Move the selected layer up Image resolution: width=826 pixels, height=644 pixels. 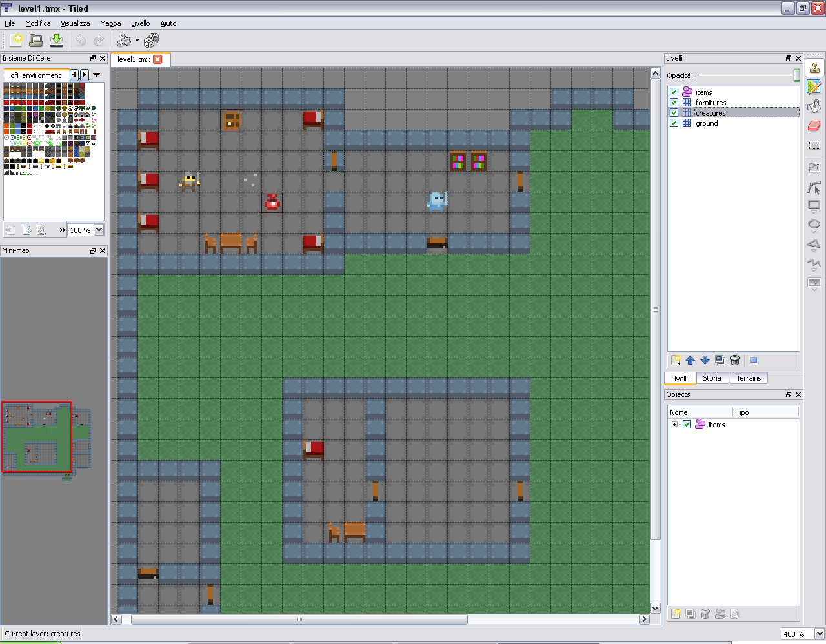click(x=690, y=360)
